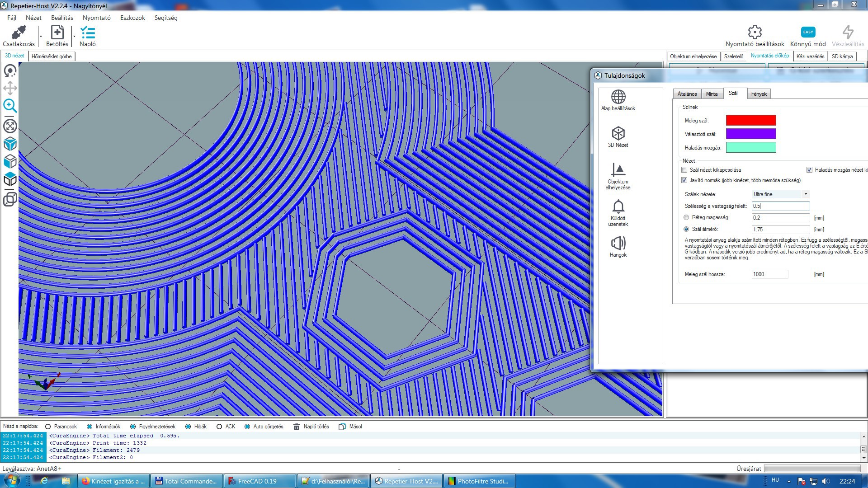Click the Meleg szál hossza input field
This screenshot has width=868, height=488.
[x=769, y=274]
